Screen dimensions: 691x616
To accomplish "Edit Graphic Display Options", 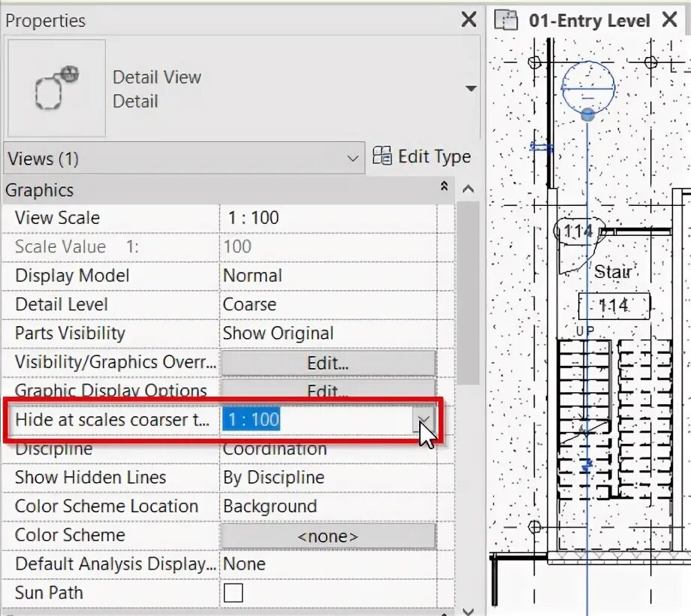I will click(328, 388).
